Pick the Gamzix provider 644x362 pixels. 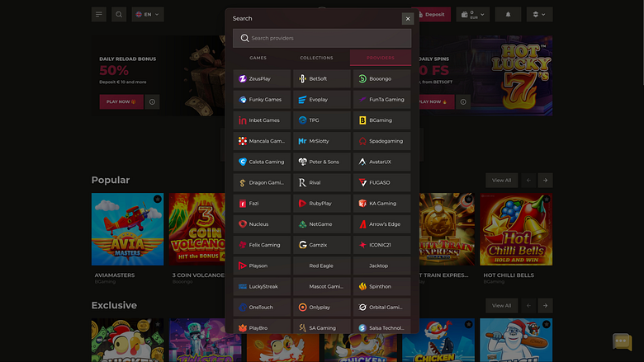(x=322, y=245)
